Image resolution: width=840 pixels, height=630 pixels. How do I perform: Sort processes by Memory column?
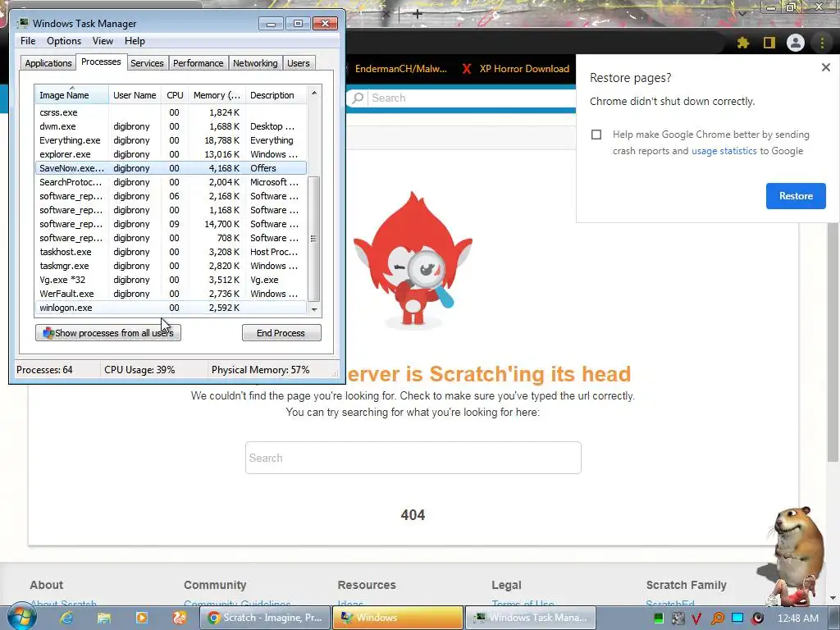pyautogui.click(x=217, y=95)
